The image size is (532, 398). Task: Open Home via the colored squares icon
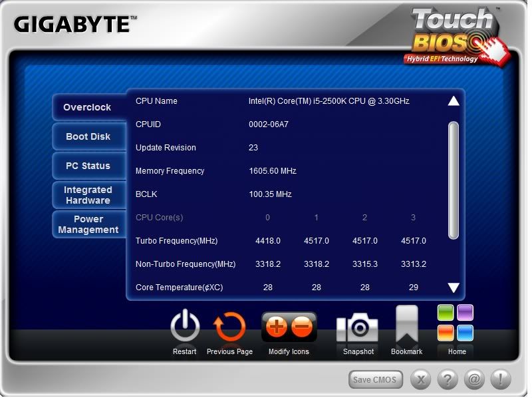[x=456, y=323]
